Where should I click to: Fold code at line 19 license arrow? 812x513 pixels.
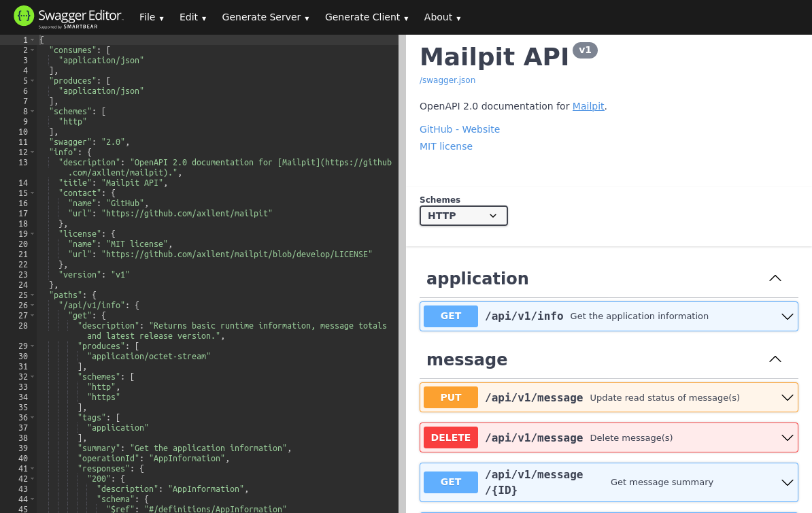[33, 233]
